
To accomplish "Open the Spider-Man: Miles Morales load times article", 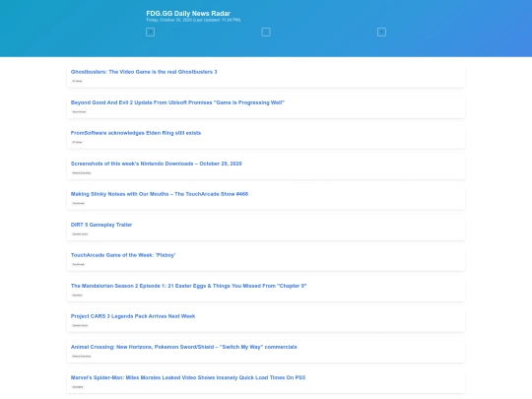I will (188, 377).
